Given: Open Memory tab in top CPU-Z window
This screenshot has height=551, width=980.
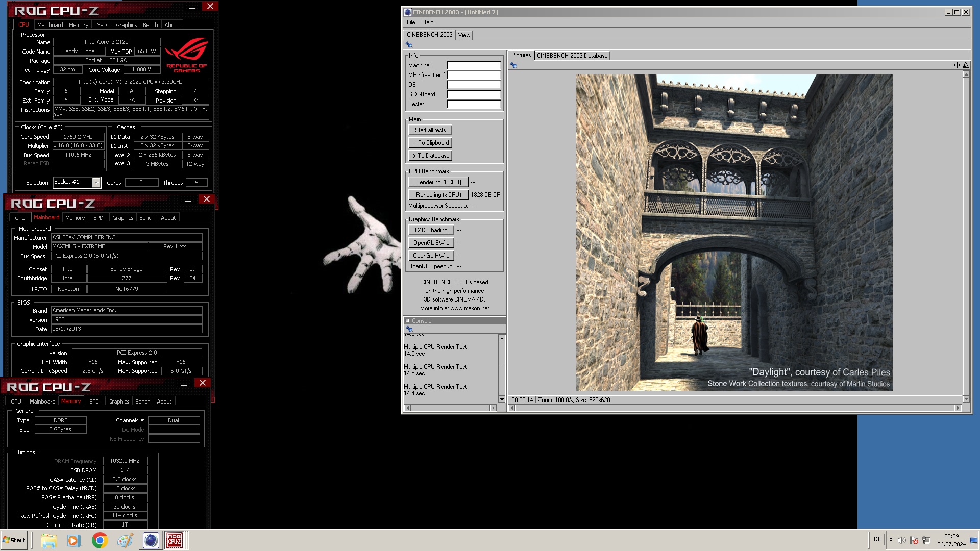Looking at the screenshot, I should 79,25.
